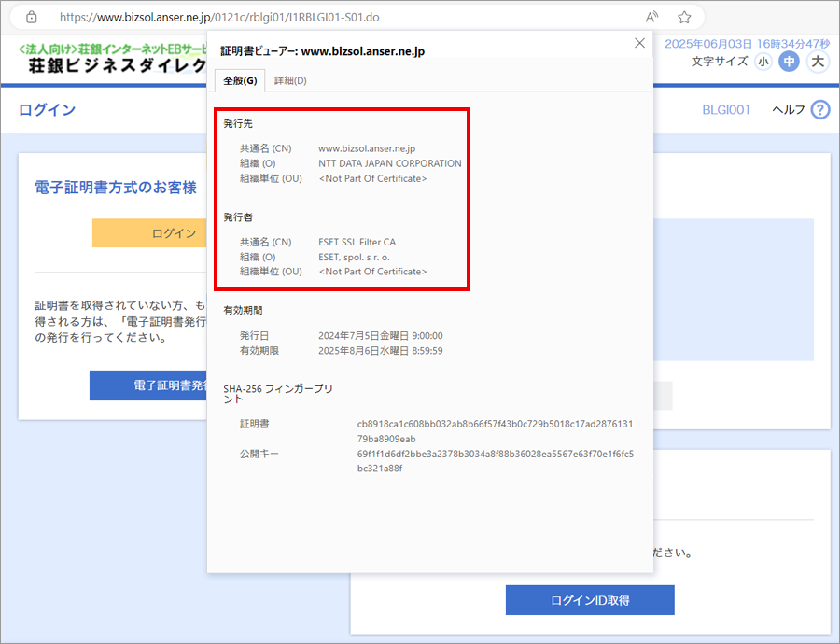Click the Read aloud icon in address bar

[x=651, y=17]
